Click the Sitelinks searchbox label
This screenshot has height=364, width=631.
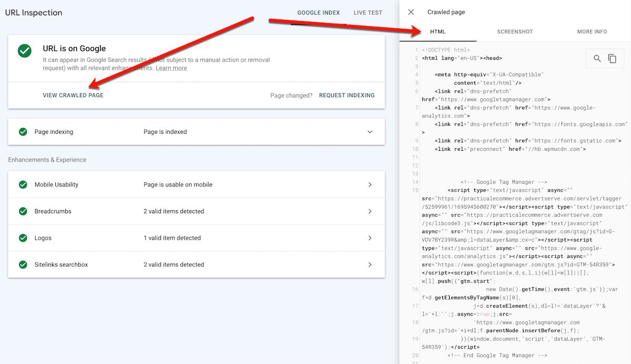pos(61,265)
